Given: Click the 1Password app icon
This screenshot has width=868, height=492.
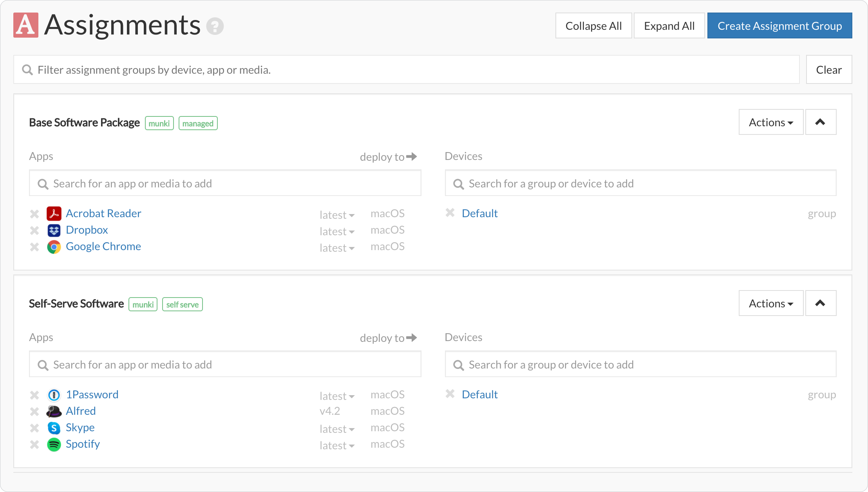Looking at the screenshot, I should [x=54, y=395].
